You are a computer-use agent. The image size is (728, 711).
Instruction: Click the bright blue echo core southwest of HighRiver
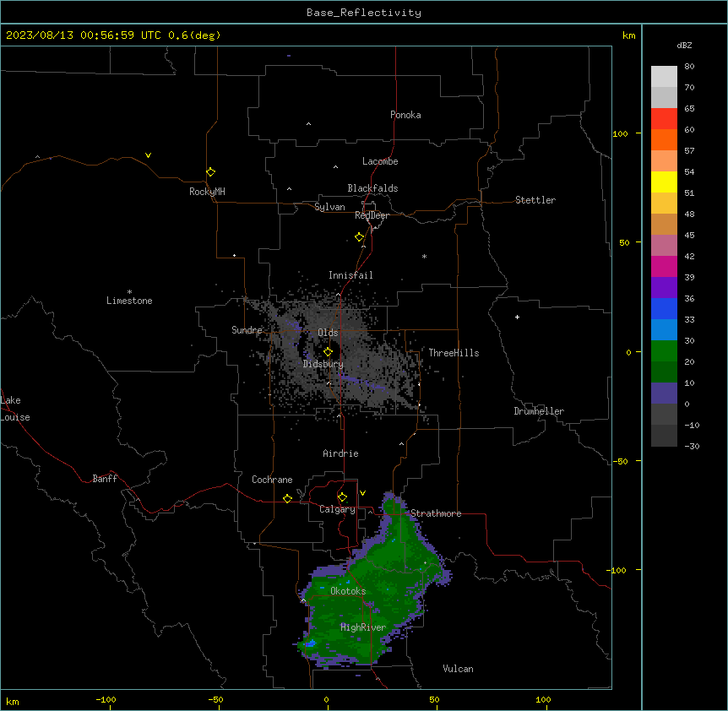click(311, 643)
